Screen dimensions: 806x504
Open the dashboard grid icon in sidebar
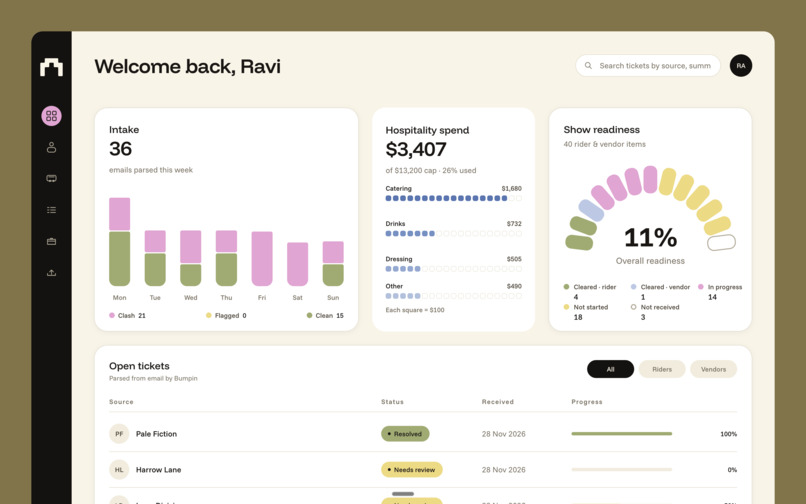point(51,116)
